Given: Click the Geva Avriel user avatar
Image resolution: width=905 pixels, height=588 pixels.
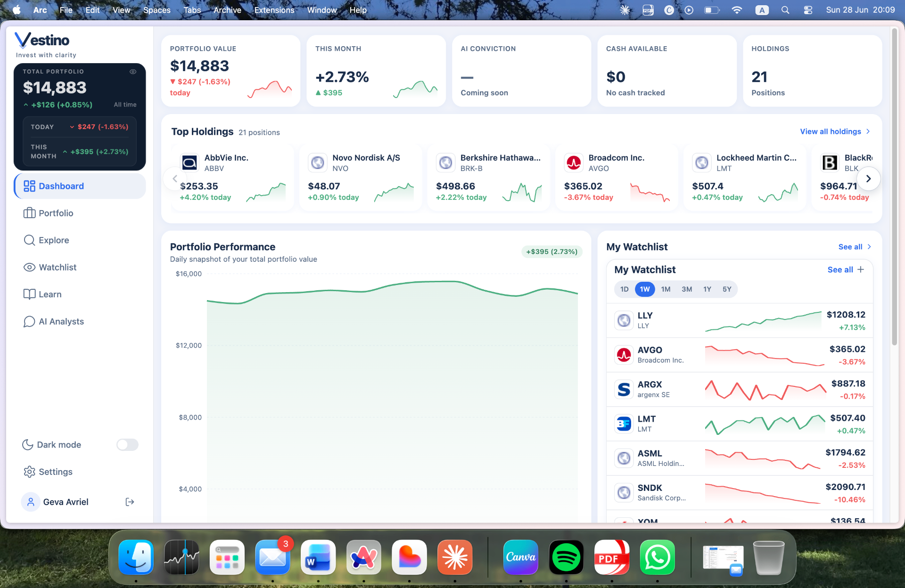Looking at the screenshot, I should point(31,502).
